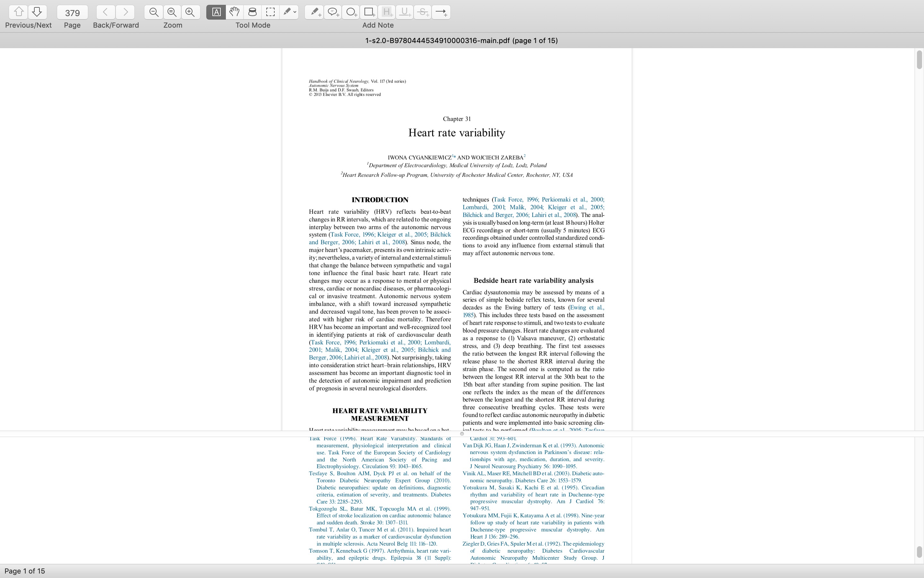Image resolution: width=924 pixels, height=578 pixels.
Task: Add a circle note
Action: point(351,12)
